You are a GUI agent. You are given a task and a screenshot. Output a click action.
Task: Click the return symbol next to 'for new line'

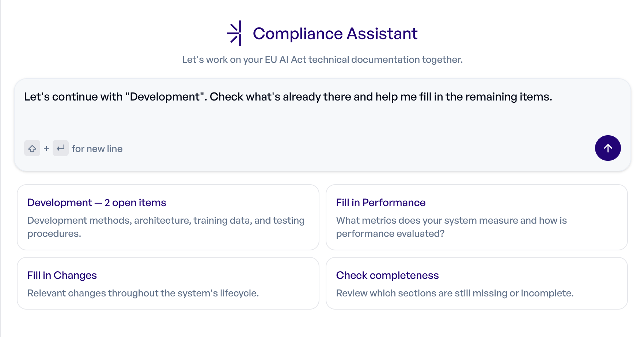61,148
